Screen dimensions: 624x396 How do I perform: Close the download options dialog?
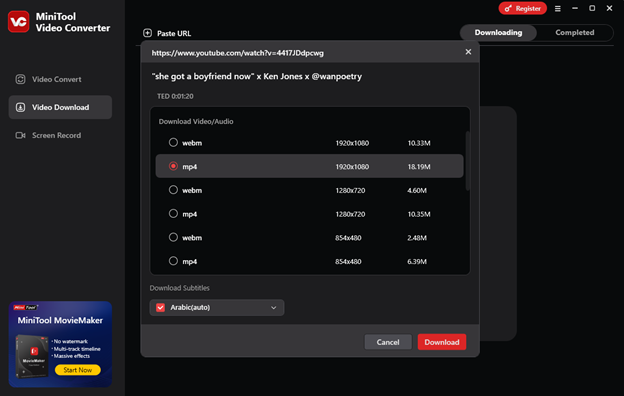[468, 52]
